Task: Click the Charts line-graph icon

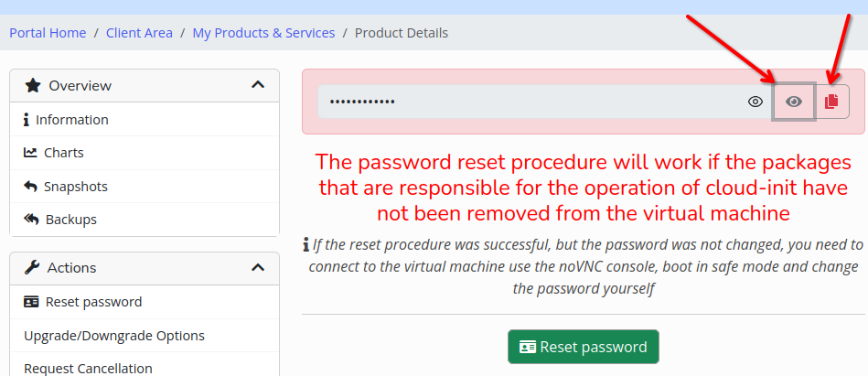Action: (31, 153)
